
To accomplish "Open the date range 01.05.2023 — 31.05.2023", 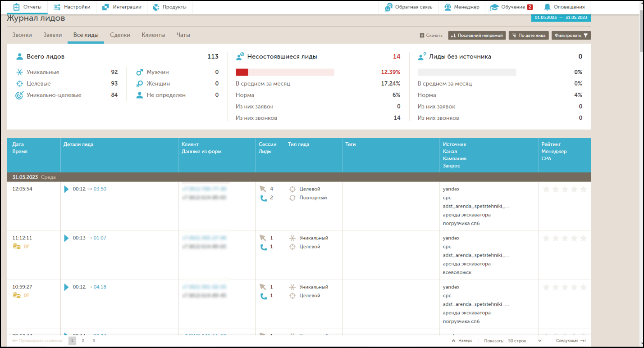I will coord(561,17).
